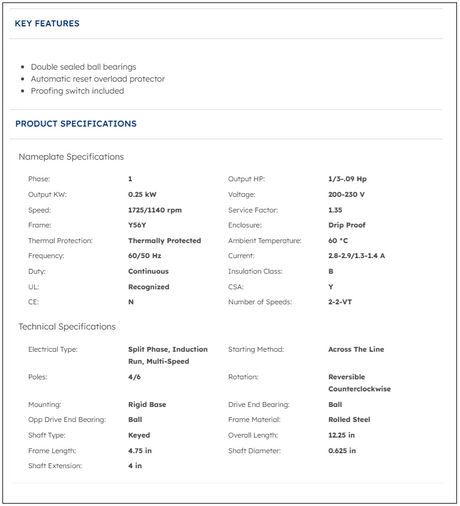Click 'Automatic reset overload protector' bullet text

[x=98, y=79]
